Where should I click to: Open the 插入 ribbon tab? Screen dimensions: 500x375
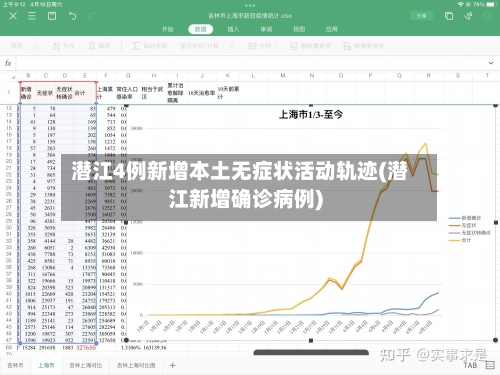coord(233,29)
